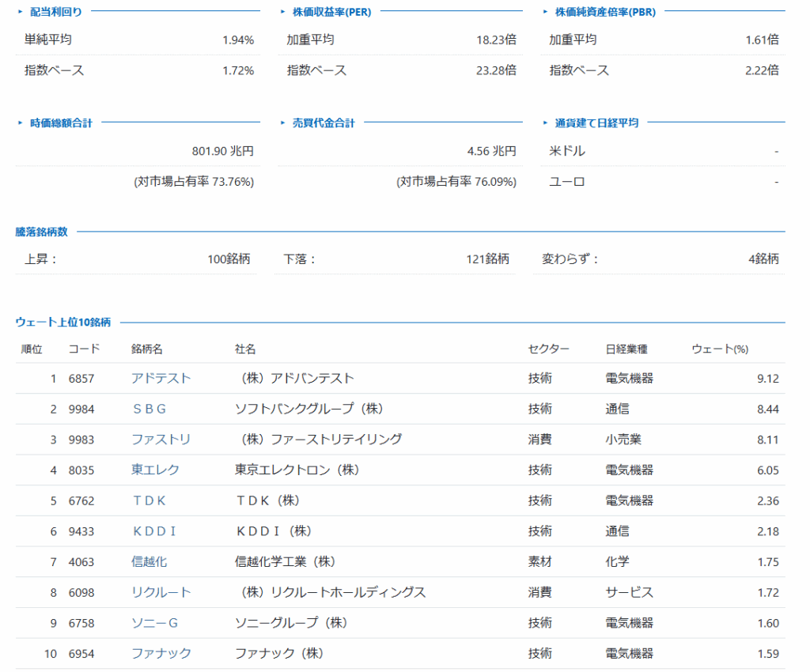The image size is (810, 672).
Task: Click the arrow beside 通貨建て日経平均 heading
Action: click(546, 123)
